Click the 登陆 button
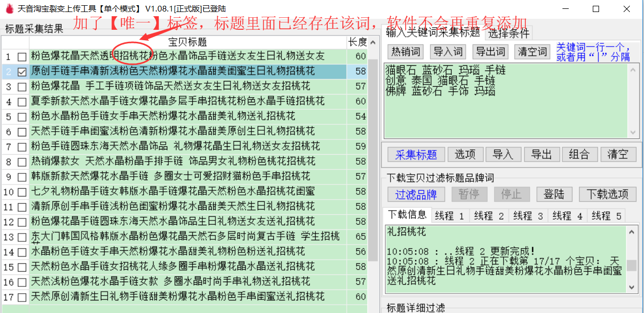Image resolution: width=644 pixels, height=313 pixels. pos(554,194)
